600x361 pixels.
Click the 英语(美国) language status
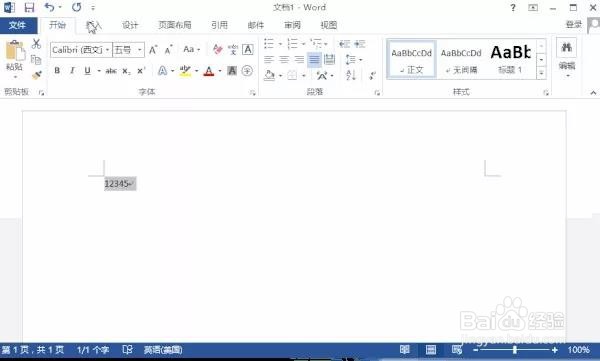[x=163, y=350]
